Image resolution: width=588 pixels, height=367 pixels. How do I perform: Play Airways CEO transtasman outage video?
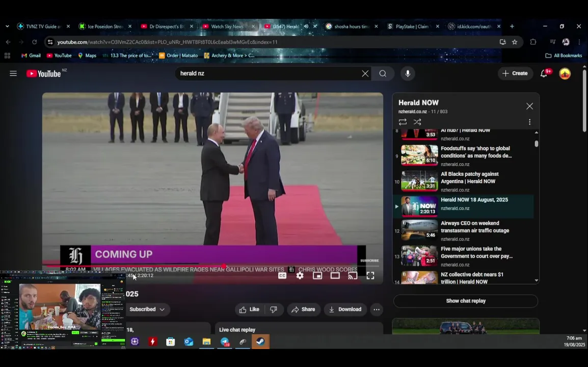463,230
